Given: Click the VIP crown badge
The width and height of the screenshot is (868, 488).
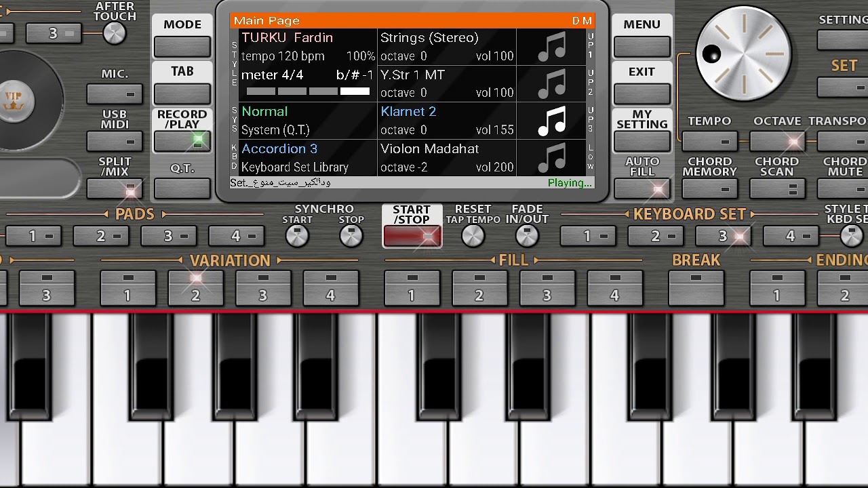Looking at the screenshot, I should 14,100.
